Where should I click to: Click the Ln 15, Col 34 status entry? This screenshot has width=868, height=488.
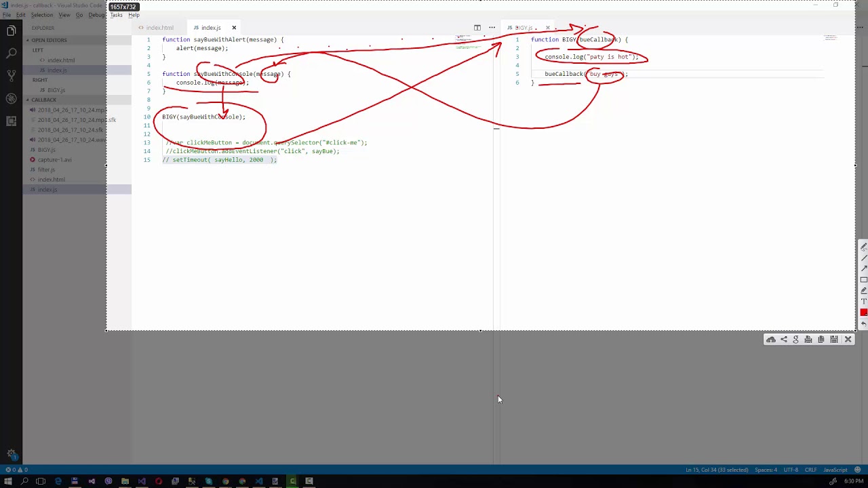pos(717,470)
